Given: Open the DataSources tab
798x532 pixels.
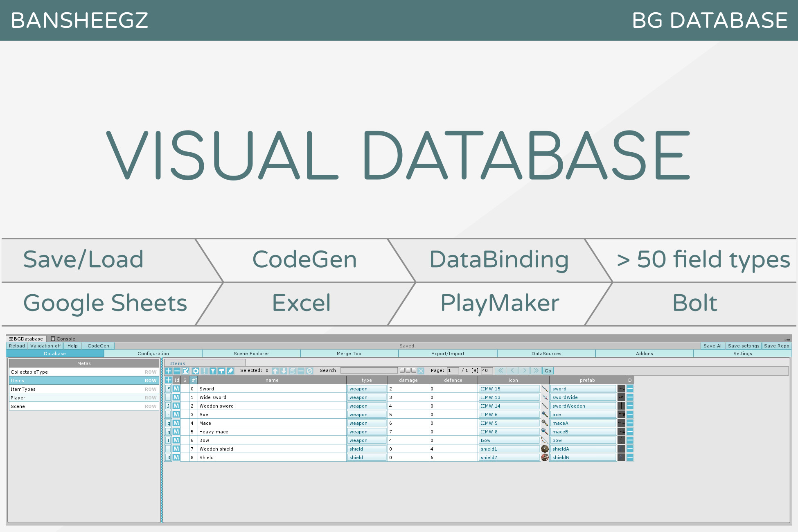Looking at the screenshot, I should pyautogui.click(x=546, y=353).
